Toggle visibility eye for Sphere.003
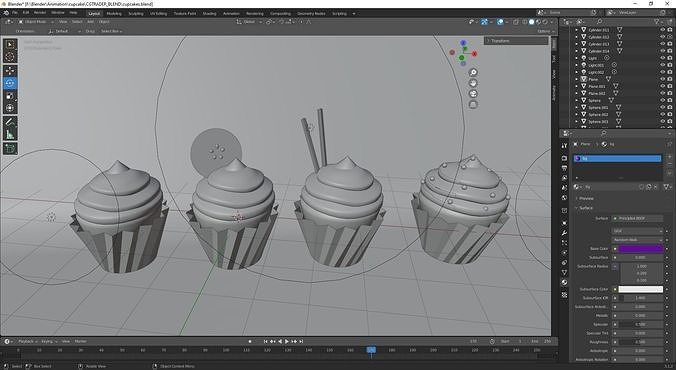 coord(663,122)
